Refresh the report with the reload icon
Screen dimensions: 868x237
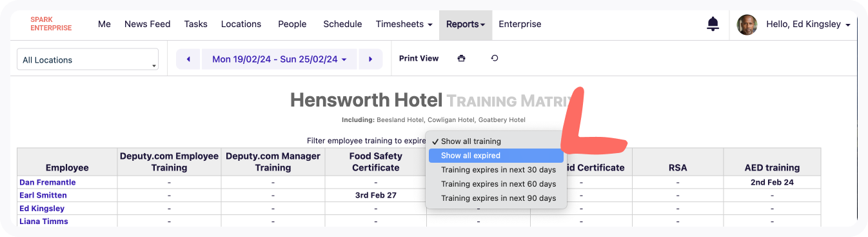[495, 58]
